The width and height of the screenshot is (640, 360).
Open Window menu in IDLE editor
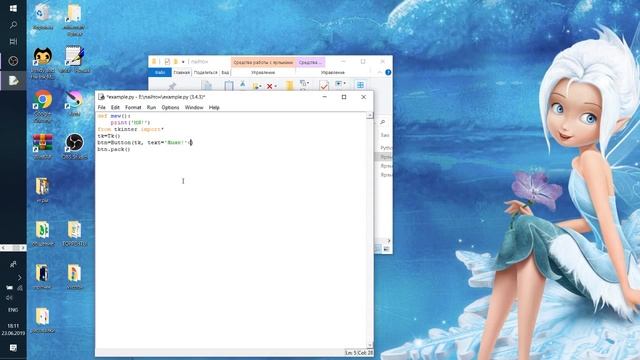(x=194, y=107)
